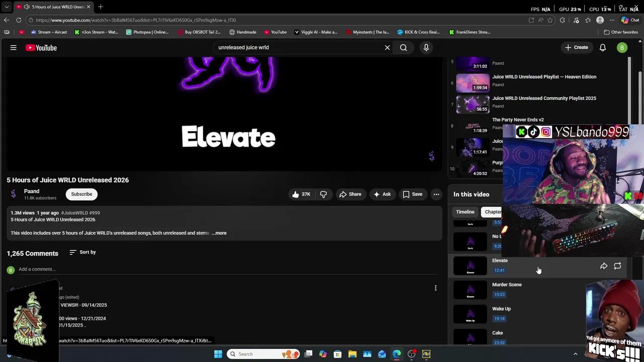Show hidden system tray icons
644x362 pixels.
(x=576, y=354)
